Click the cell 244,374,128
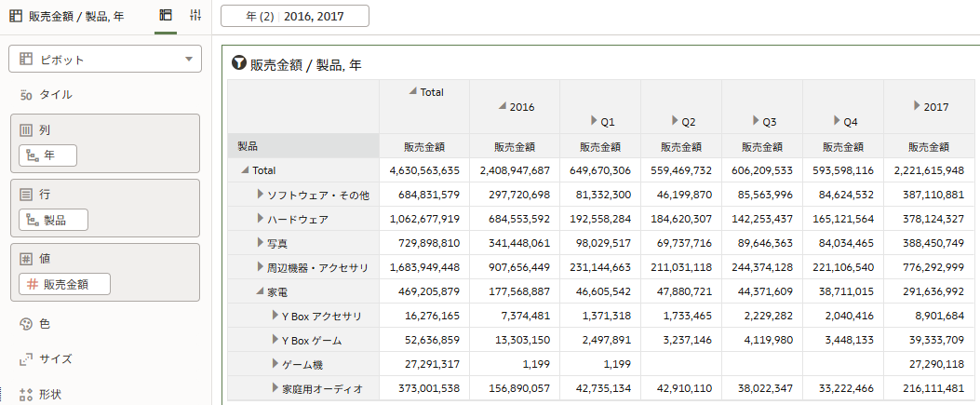This screenshot has height=405, width=980. pos(762,267)
